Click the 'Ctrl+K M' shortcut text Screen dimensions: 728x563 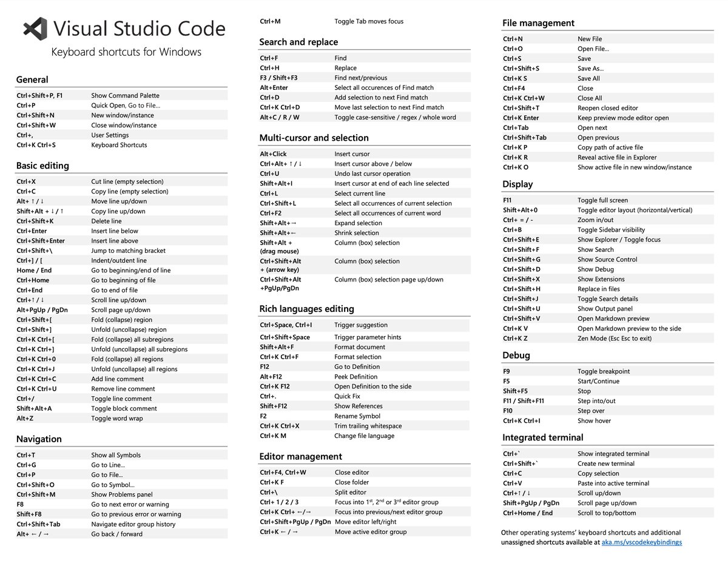coord(273,436)
